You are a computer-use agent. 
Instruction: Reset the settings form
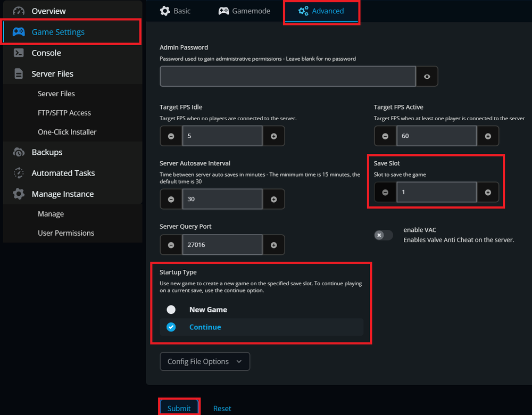[222, 408]
